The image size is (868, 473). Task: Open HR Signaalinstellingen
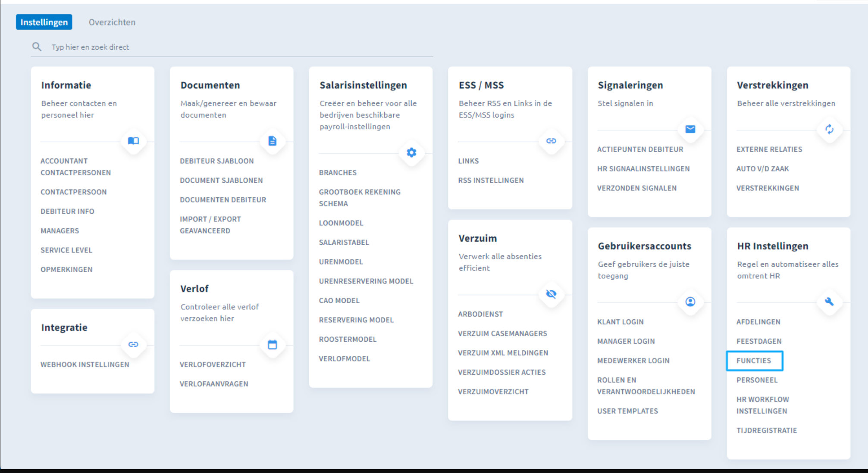click(x=643, y=168)
